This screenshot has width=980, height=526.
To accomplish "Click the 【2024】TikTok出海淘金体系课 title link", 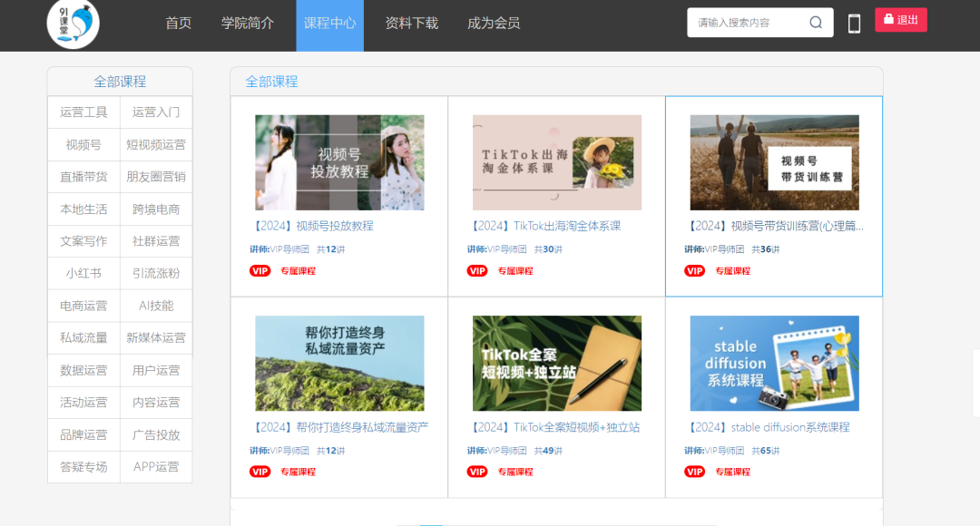I will tap(544, 226).
